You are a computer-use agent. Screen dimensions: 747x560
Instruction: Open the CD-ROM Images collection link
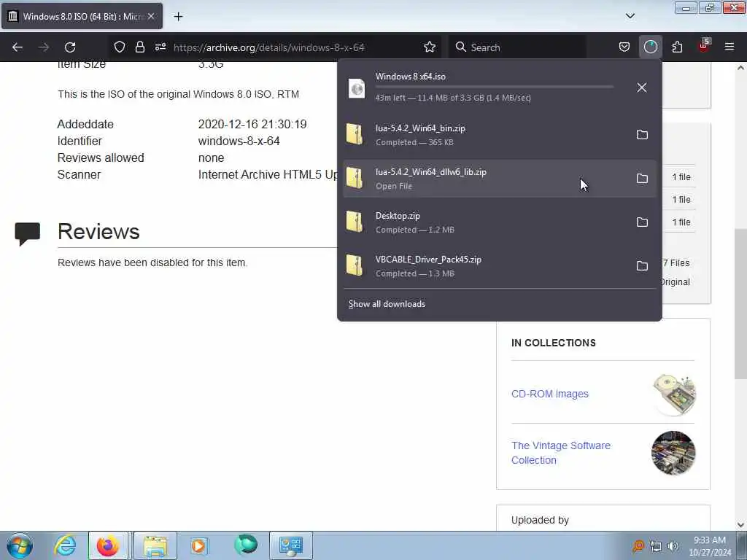pos(550,394)
